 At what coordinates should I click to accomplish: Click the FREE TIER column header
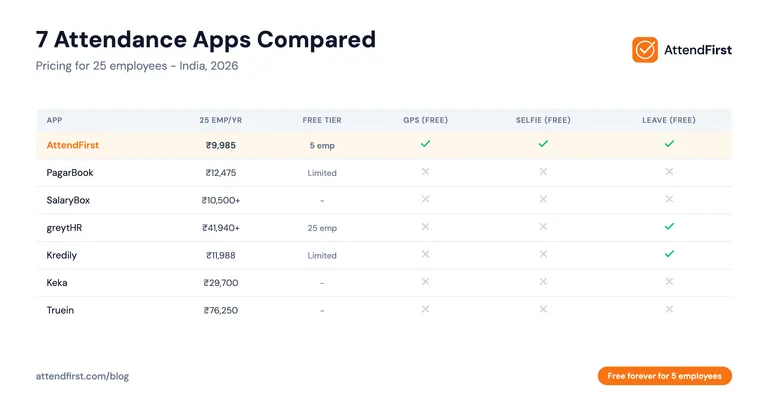[322, 120]
